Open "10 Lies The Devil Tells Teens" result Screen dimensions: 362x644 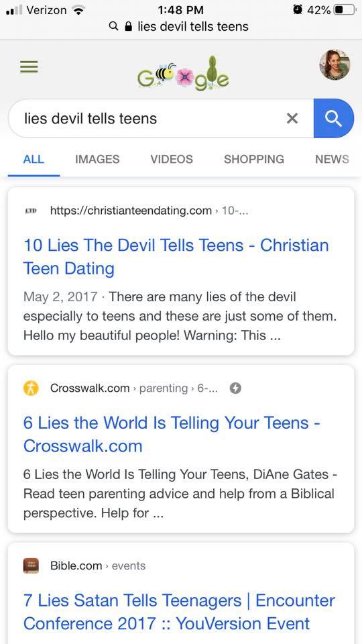pos(176,257)
